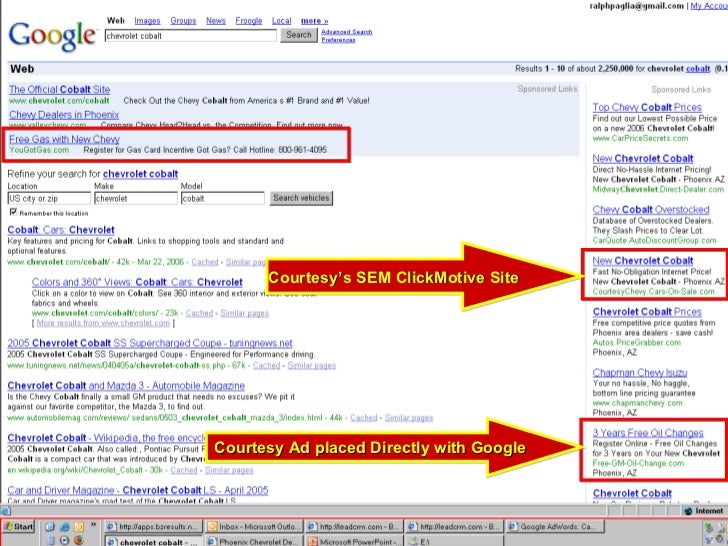728x546 pixels.
Task: Switch to the Groups search tab
Action: [x=183, y=21]
